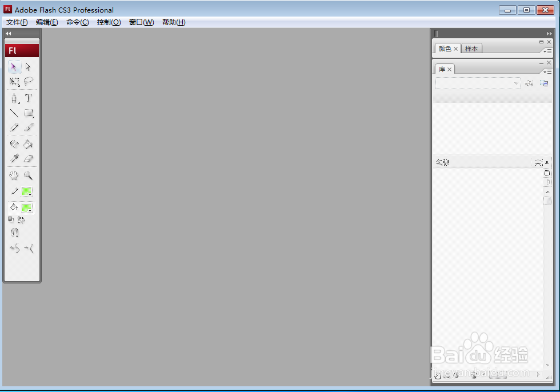
Task: Select the Selection arrow tool
Action: point(14,67)
